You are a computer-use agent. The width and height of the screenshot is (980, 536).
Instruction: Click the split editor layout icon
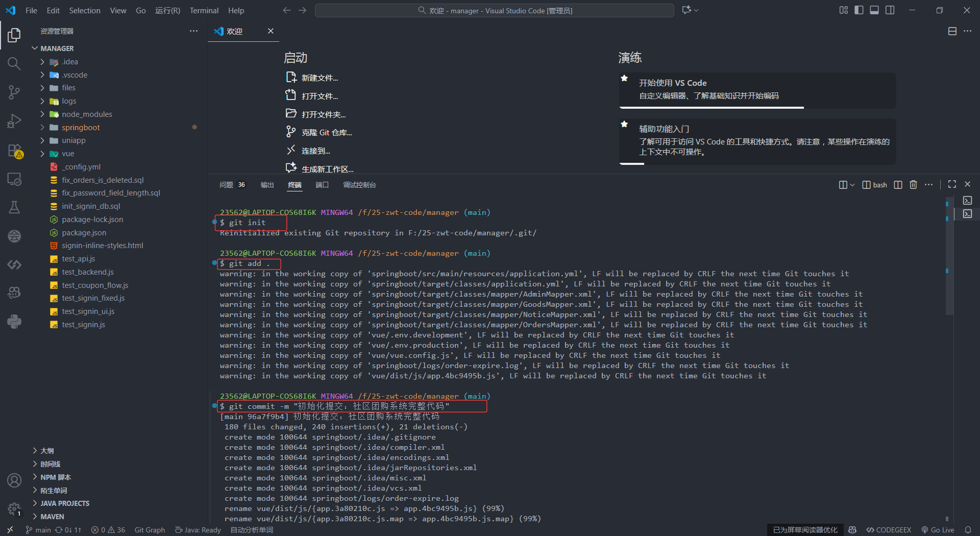[x=952, y=31]
